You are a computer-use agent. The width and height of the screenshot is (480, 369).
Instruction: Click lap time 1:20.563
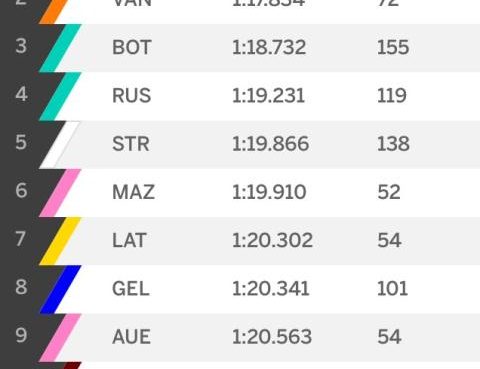pyautogui.click(x=272, y=337)
